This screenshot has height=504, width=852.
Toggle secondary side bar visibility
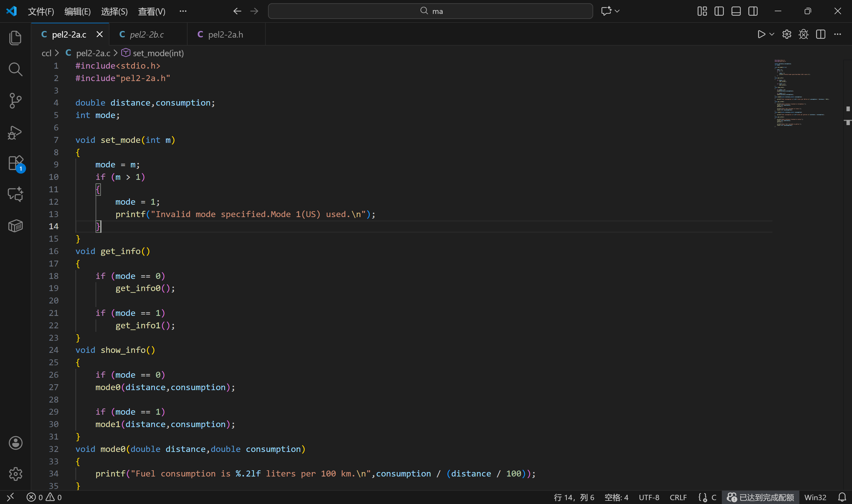pyautogui.click(x=753, y=11)
